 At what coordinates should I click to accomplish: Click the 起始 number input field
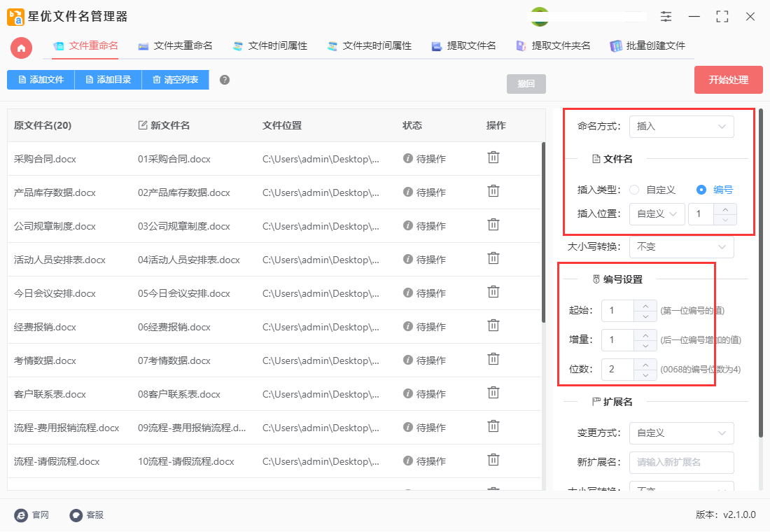[x=618, y=311]
